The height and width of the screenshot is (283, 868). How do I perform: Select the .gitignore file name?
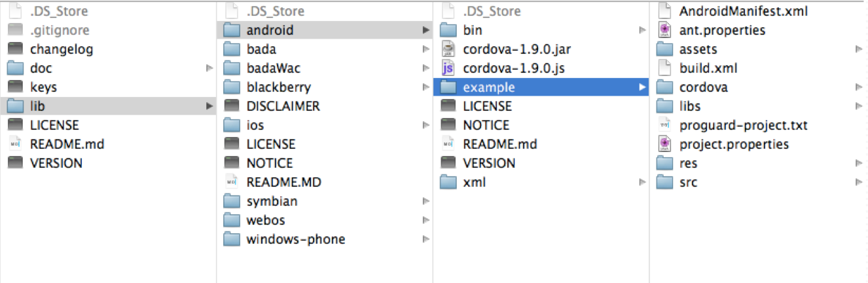click(60, 30)
